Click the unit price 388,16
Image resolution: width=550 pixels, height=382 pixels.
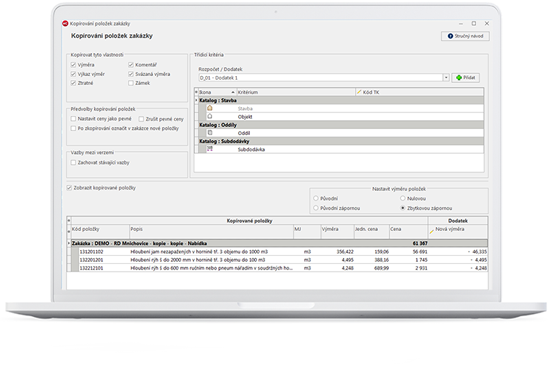[382, 260]
